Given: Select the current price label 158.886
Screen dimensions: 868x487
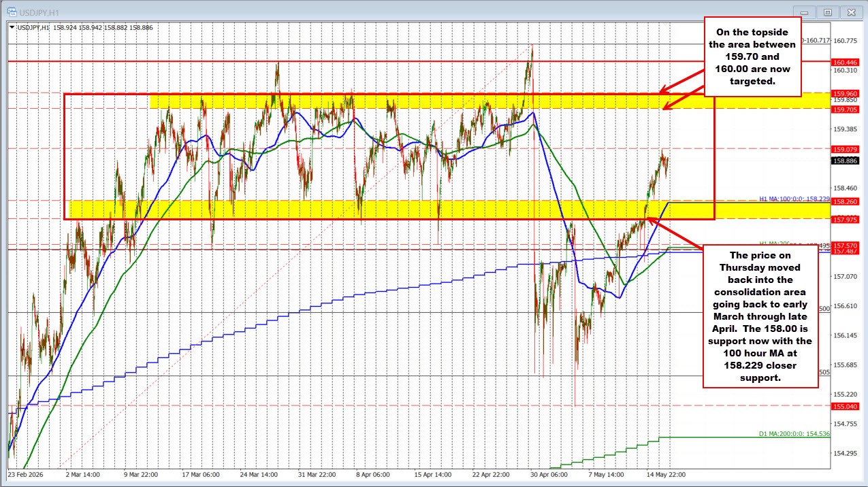Looking at the screenshot, I should click(x=844, y=161).
